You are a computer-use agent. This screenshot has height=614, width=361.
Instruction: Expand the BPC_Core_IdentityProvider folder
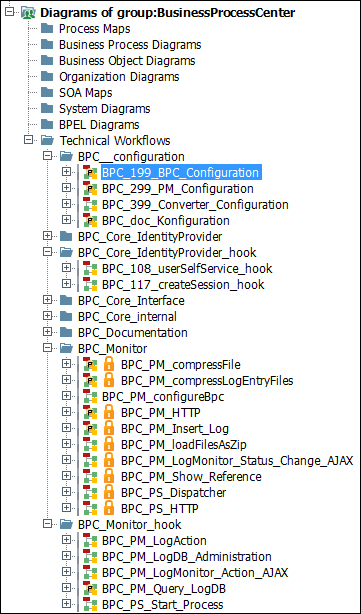(47, 237)
